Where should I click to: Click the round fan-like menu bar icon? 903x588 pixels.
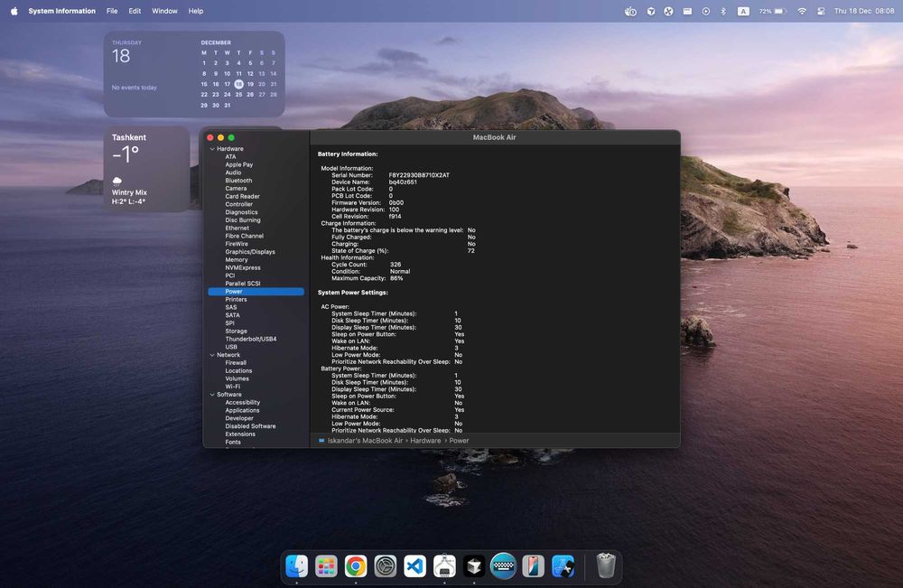coord(668,11)
